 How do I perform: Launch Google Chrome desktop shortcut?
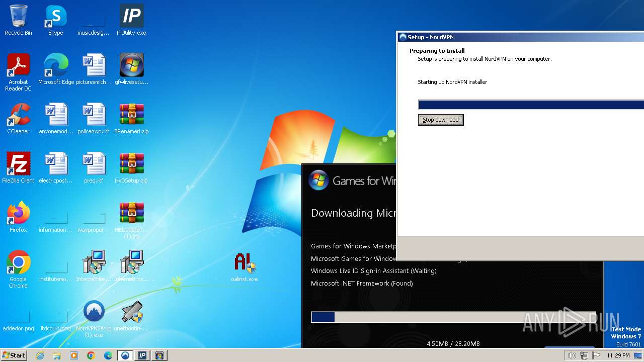point(18,269)
